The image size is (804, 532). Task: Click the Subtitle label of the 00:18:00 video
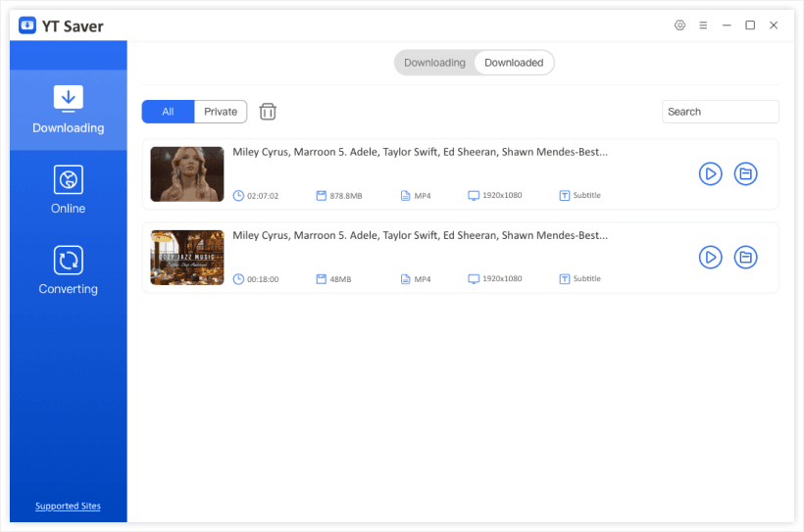point(586,278)
